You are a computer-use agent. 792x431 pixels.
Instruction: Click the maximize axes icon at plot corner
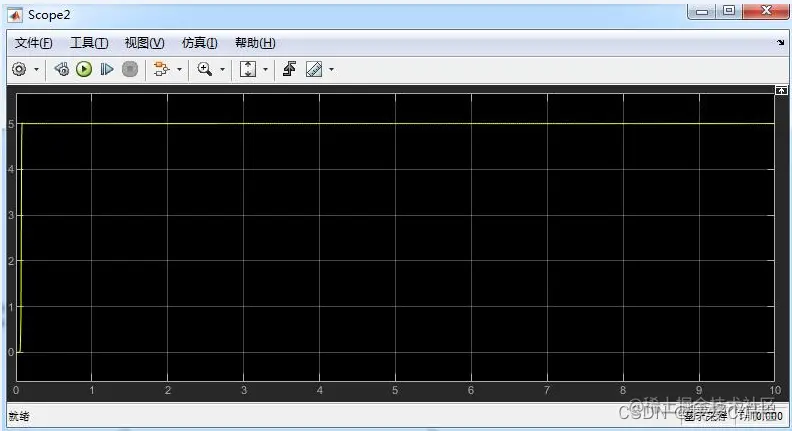point(781,90)
